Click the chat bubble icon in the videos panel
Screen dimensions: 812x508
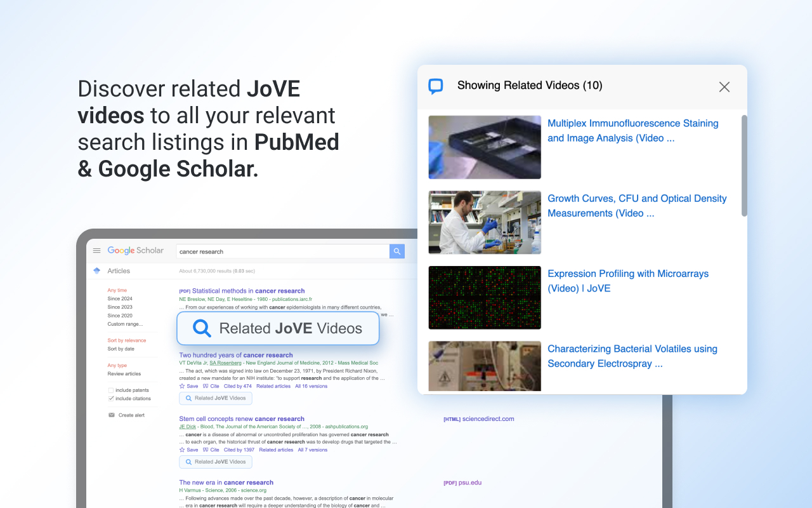point(436,86)
